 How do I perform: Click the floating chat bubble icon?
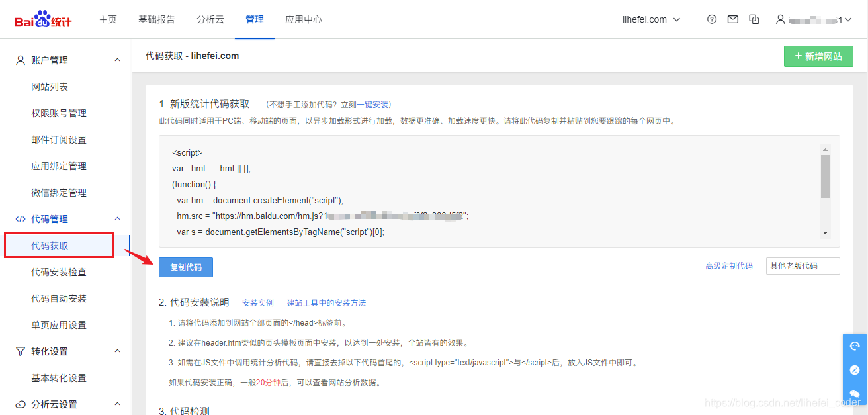[x=855, y=393]
